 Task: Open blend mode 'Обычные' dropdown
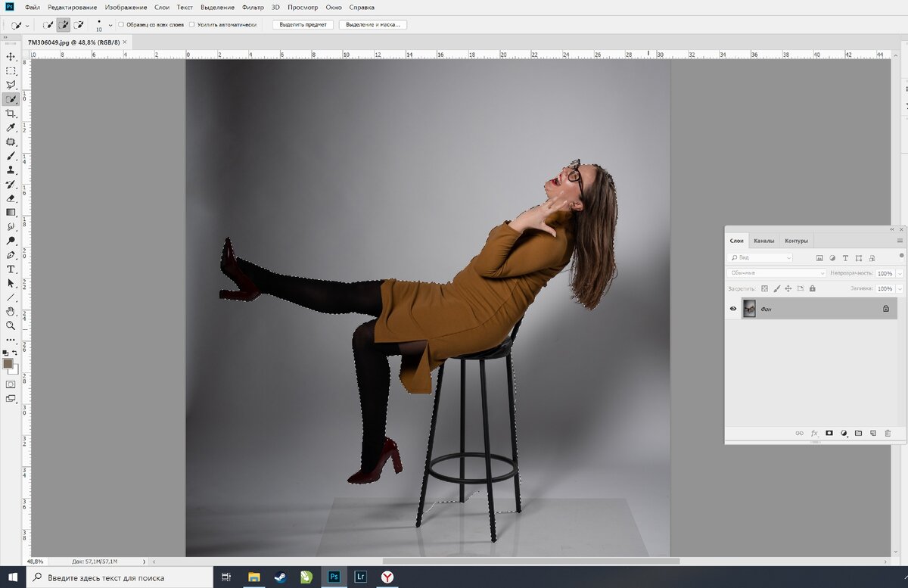(x=777, y=273)
